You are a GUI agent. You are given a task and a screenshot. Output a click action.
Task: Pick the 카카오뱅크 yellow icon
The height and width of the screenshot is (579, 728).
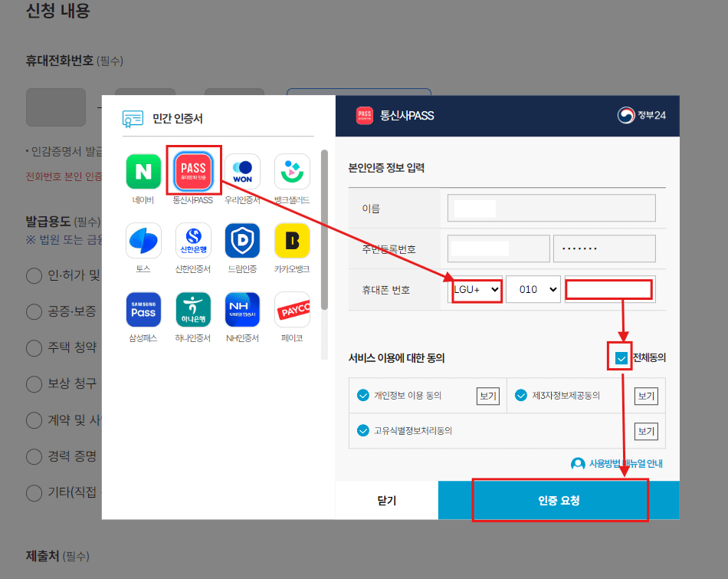coord(292,241)
